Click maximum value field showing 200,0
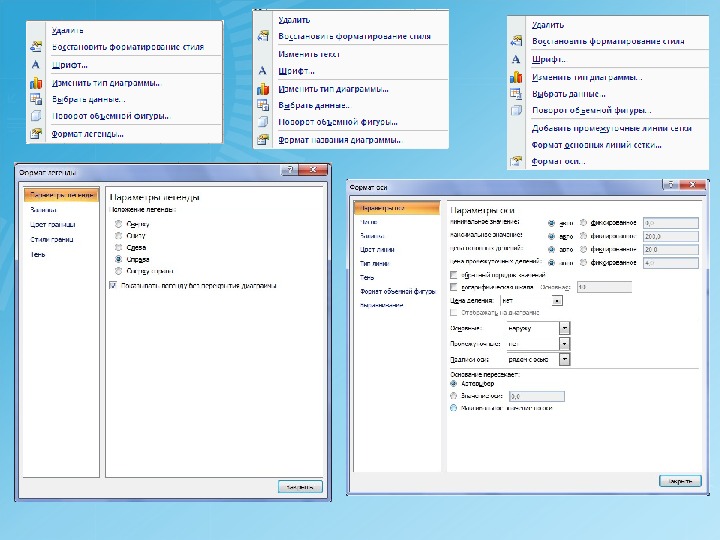The height and width of the screenshot is (540, 720). click(x=671, y=236)
